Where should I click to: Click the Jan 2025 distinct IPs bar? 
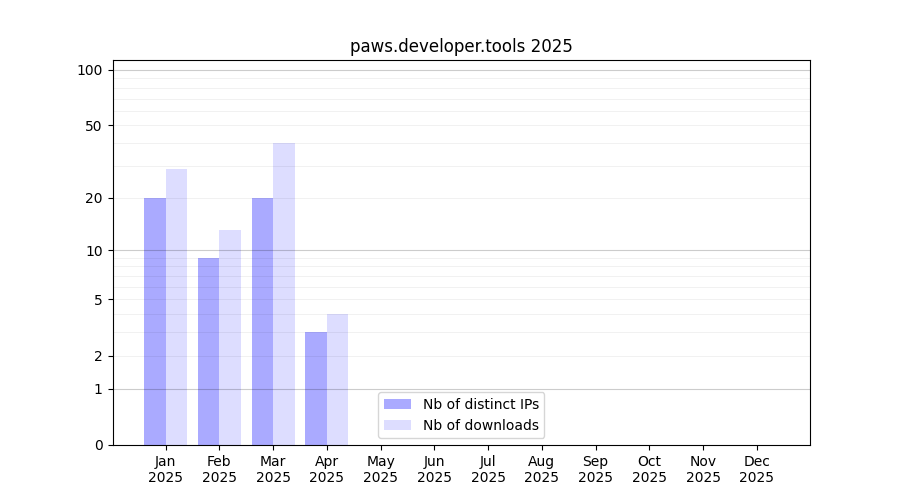155,321
